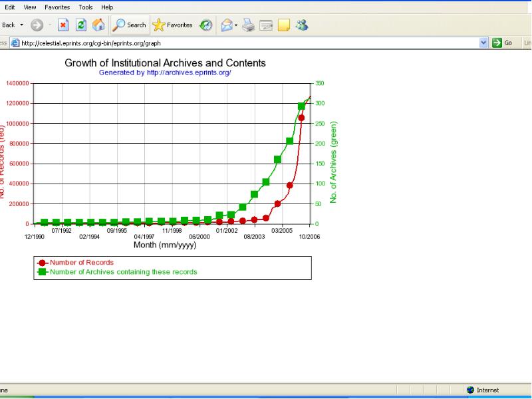Screen dimensions: 532x399
Task: Open the View menu
Action: pyautogui.click(x=30, y=7)
